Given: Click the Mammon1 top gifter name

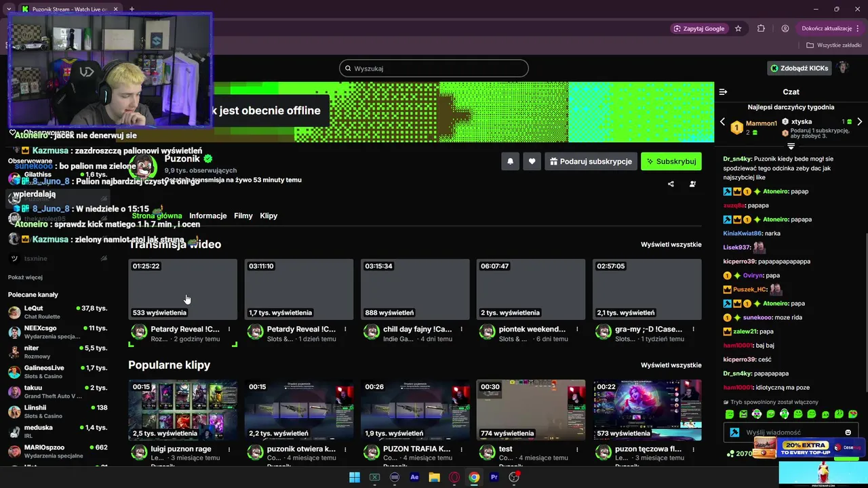Looking at the screenshot, I should [762, 123].
